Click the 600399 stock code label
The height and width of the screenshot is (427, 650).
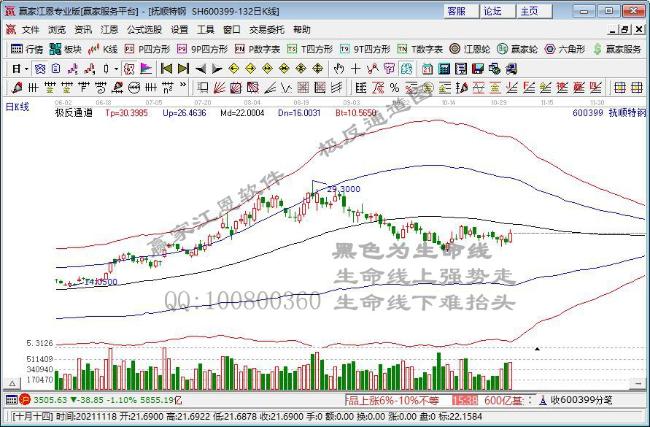(587, 112)
